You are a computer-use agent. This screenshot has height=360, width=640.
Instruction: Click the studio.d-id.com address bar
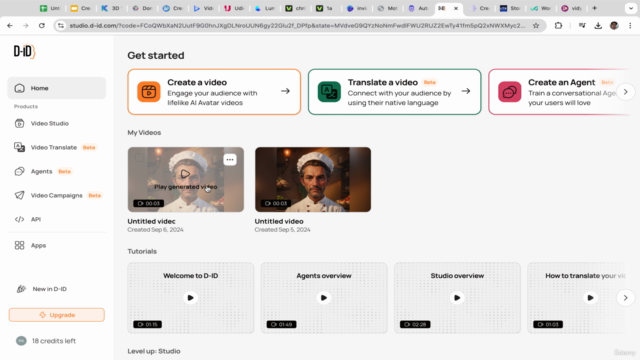pos(297,26)
